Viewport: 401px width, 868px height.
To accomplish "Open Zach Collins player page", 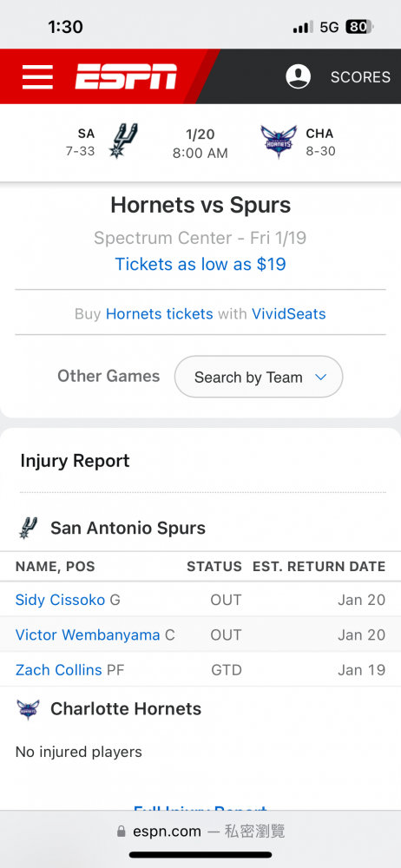I will [x=59, y=670].
